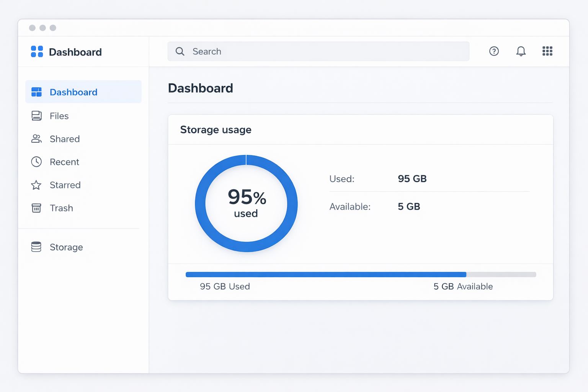Click the Starred star icon
Screen dimensions: 588x392
click(36, 185)
